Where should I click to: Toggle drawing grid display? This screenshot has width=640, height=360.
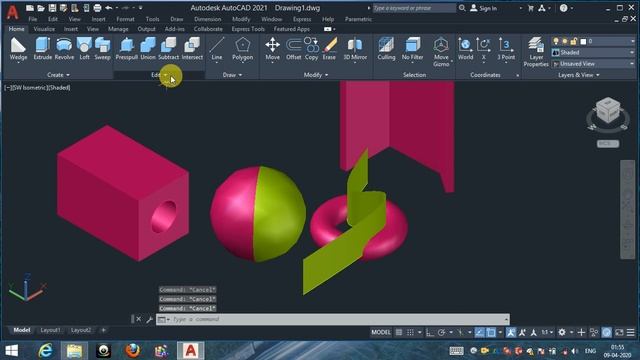coord(399,333)
